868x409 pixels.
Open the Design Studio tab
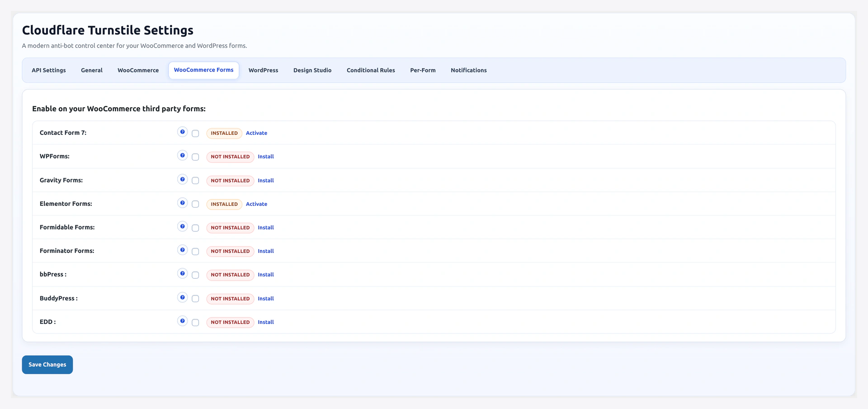(x=312, y=70)
